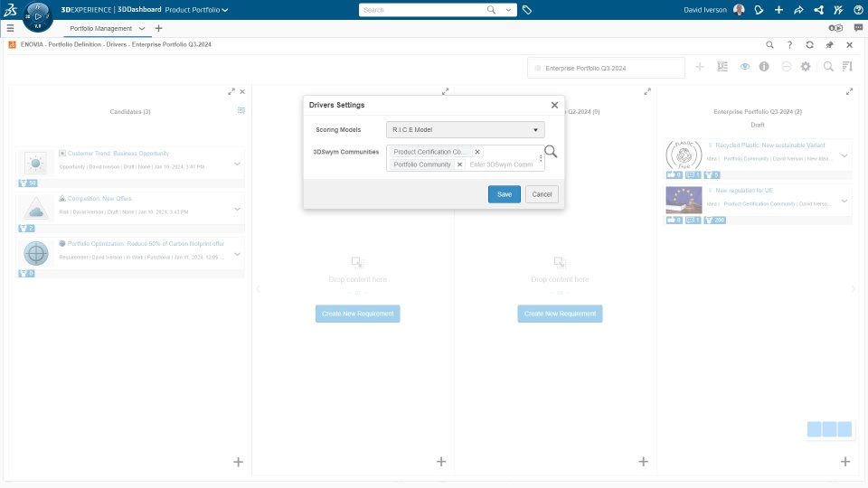This screenshot has height=488, width=868.
Task: Open Customer Trend: Business Opportunity link
Action: 118,154
